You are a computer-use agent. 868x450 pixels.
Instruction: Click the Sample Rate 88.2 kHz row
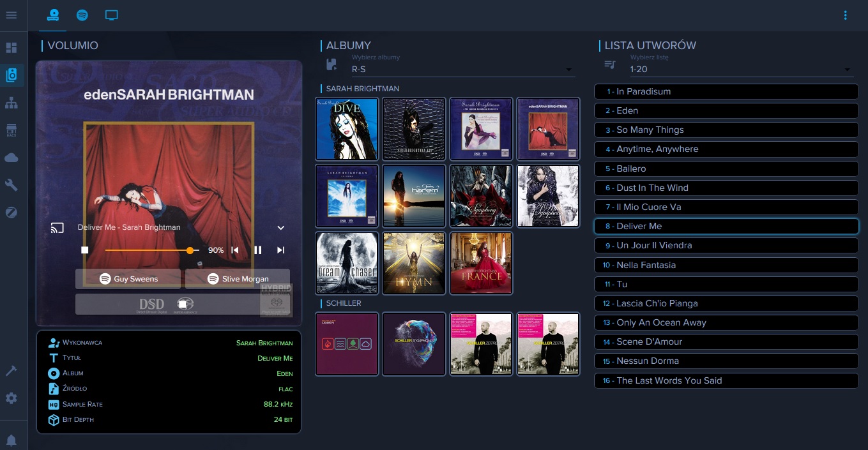[x=170, y=404]
